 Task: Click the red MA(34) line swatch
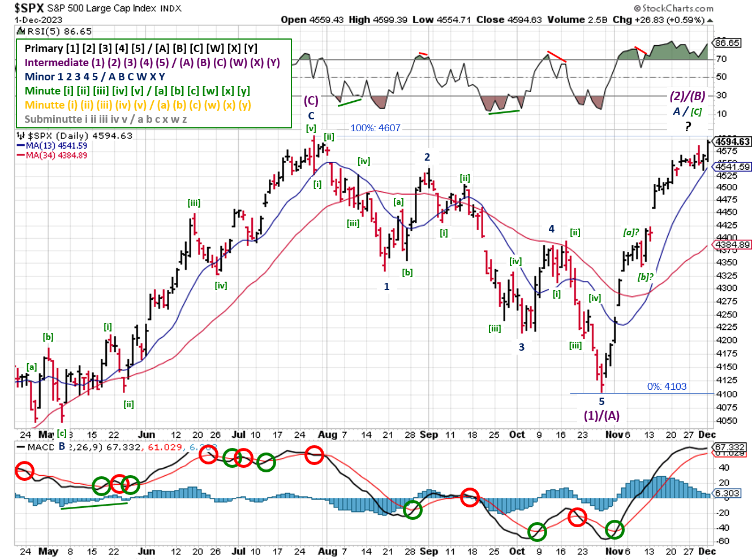(x=20, y=156)
